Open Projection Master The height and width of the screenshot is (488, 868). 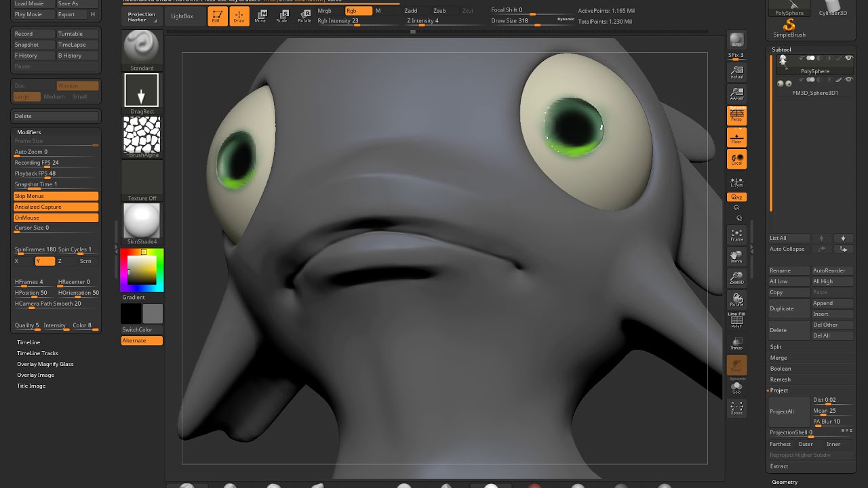(x=142, y=16)
